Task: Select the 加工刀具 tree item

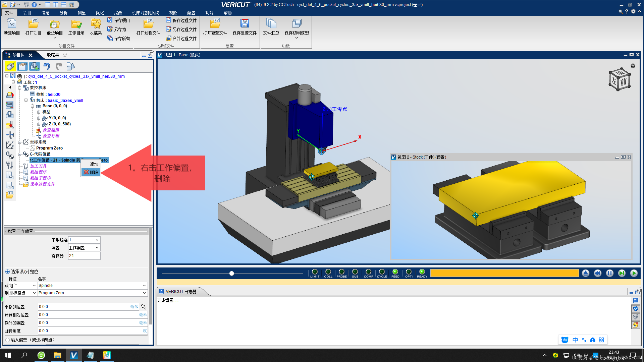Action: pyautogui.click(x=38, y=166)
